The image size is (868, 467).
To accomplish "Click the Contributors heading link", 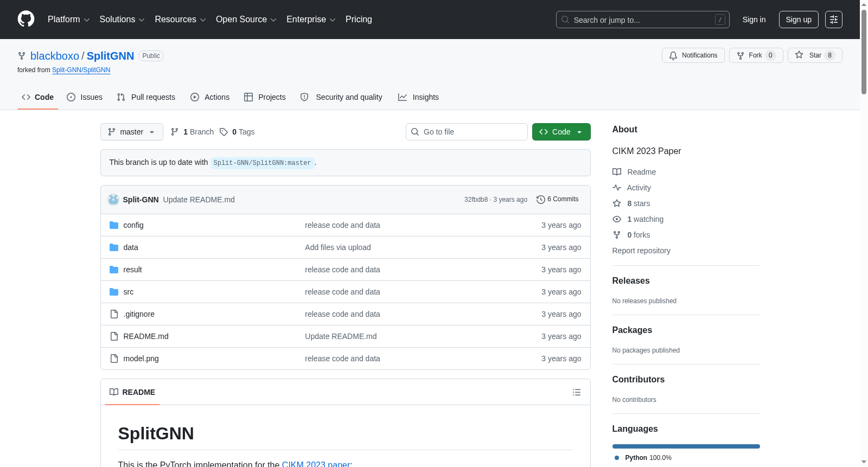I will point(639,380).
